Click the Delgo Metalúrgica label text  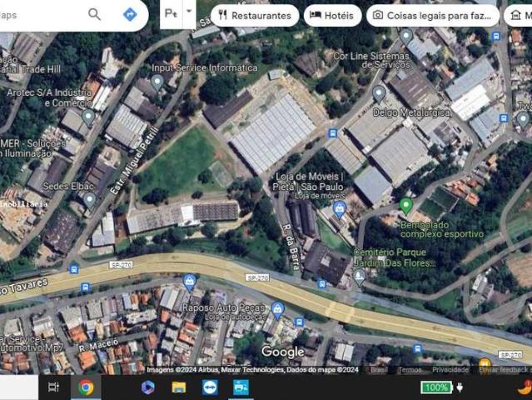(x=411, y=112)
